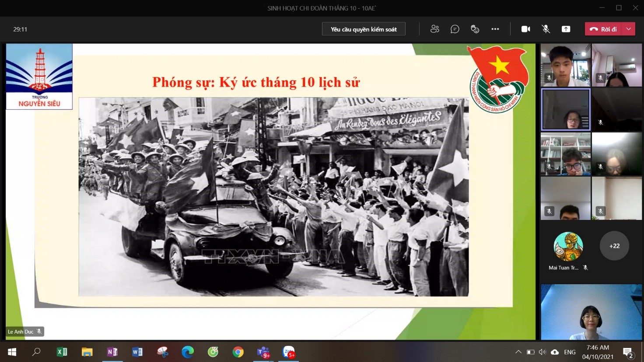Click the mute indicator on Mai Tuan's tile
This screenshot has width=644, height=362.
pos(585,268)
